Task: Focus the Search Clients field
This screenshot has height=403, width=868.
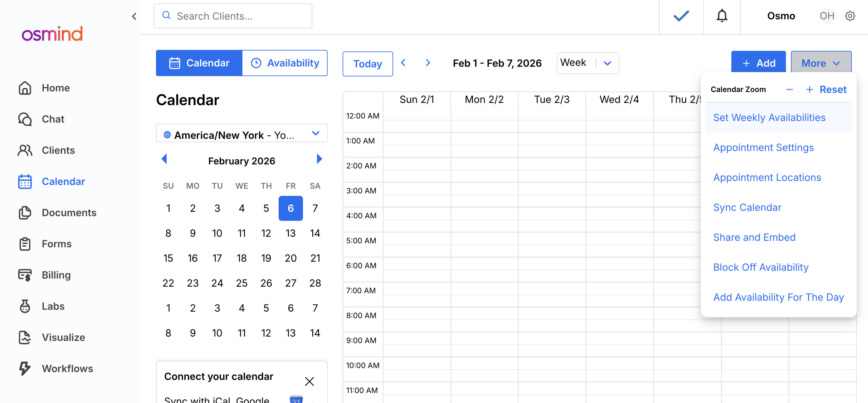Action: [232, 16]
